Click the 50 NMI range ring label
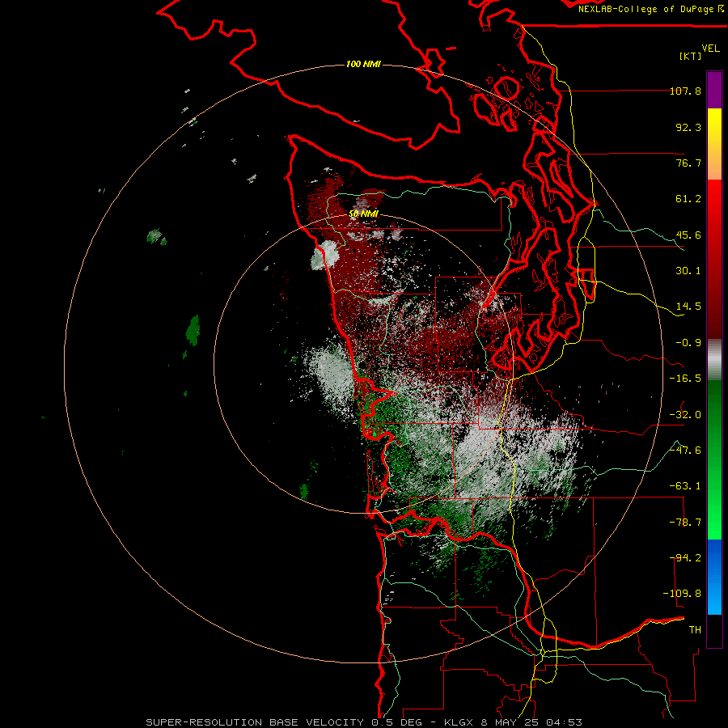The height and width of the screenshot is (728, 728). point(363,214)
